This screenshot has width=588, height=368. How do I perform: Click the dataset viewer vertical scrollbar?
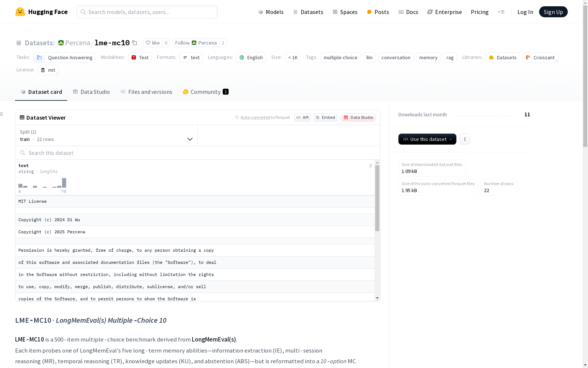[x=377, y=198]
